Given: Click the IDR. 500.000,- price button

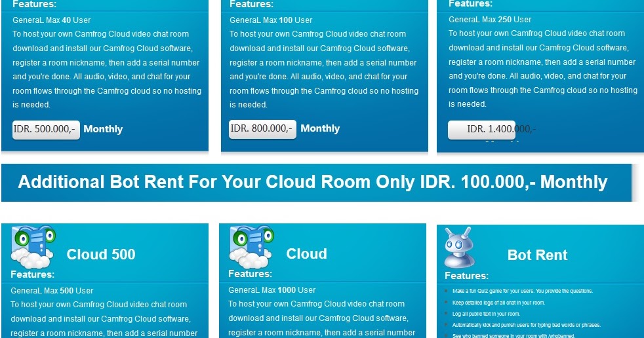Looking at the screenshot, I should [x=46, y=130].
